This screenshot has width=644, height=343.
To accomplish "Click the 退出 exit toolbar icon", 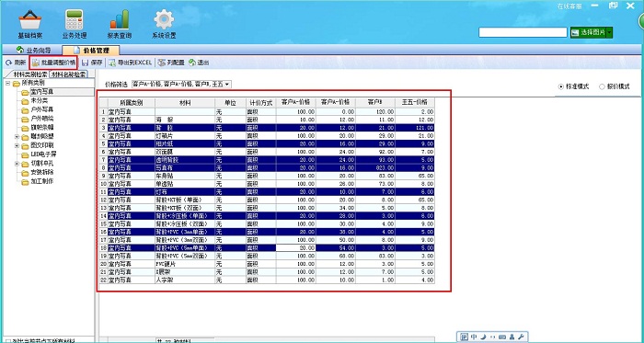I will click(192, 63).
